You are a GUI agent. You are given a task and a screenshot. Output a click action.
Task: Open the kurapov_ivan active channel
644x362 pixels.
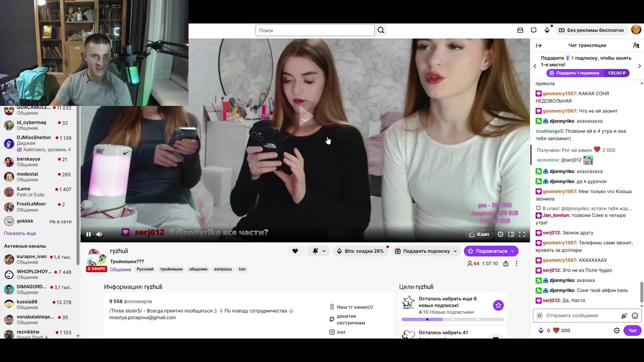(x=39, y=259)
